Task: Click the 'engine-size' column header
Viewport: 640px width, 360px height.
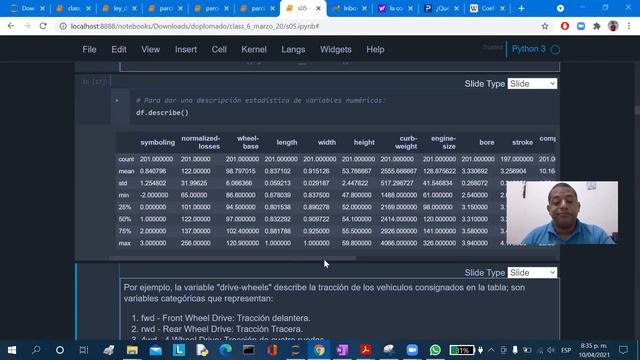Action: point(443,142)
